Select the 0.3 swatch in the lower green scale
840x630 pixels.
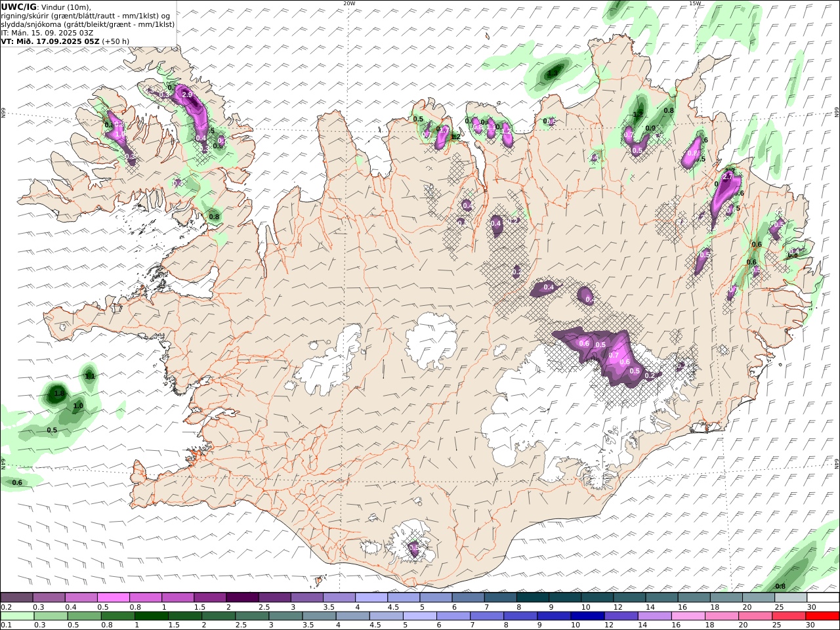click(x=51, y=616)
